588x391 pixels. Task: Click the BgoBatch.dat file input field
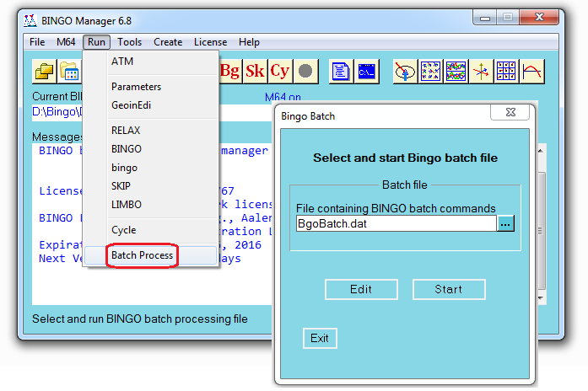(x=396, y=223)
